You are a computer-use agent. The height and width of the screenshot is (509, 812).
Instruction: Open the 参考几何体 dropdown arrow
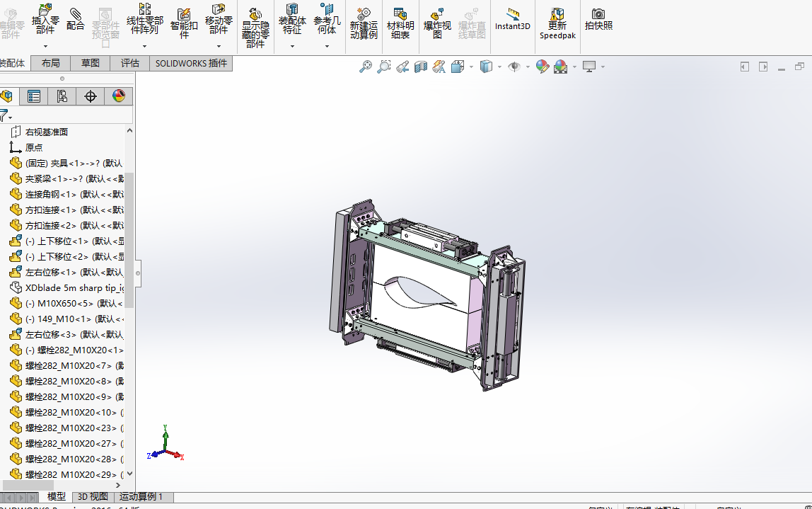coord(327,46)
